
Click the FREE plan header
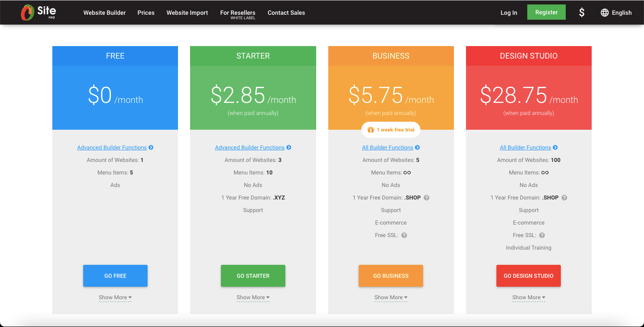click(115, 56)
